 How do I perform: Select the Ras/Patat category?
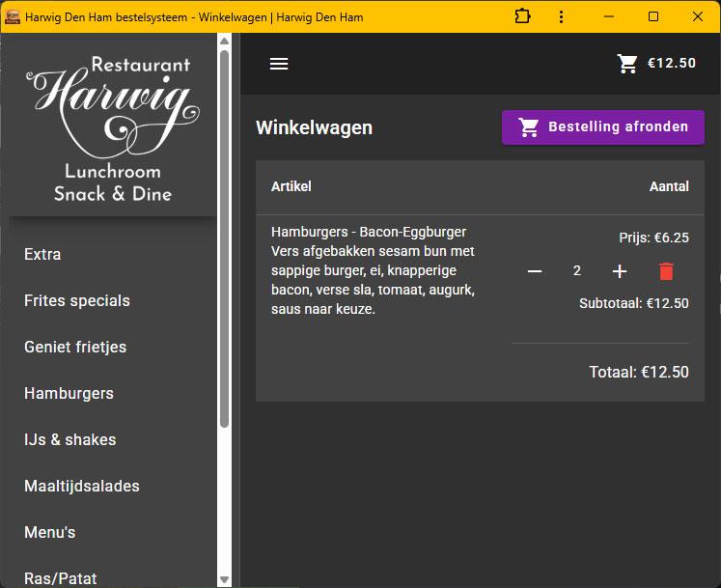click(61, 578)
